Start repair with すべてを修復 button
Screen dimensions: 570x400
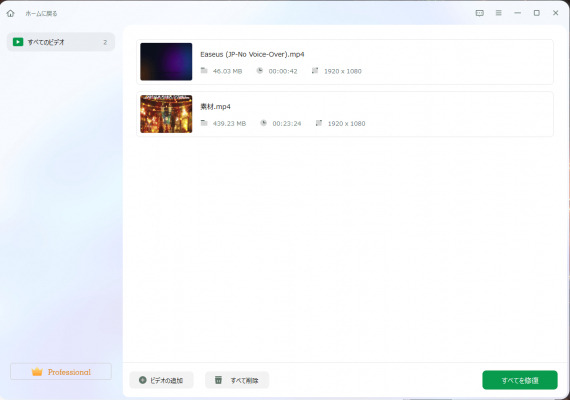tap(520, 380)
